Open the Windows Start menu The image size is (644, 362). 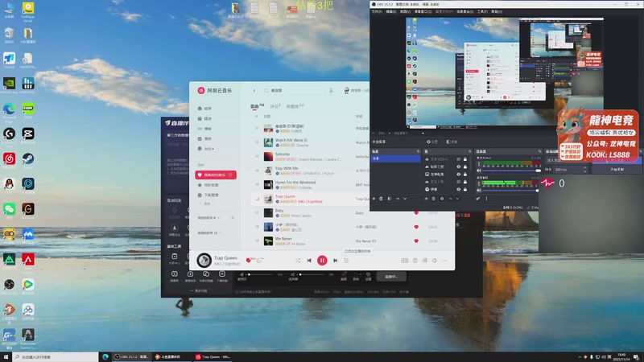6,357
